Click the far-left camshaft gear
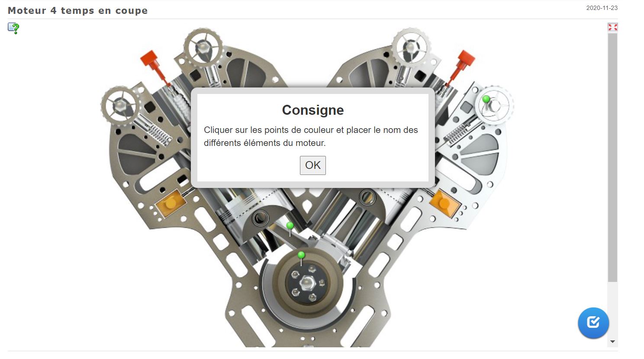This screenshot has width=644, height=359. point(120,105)
